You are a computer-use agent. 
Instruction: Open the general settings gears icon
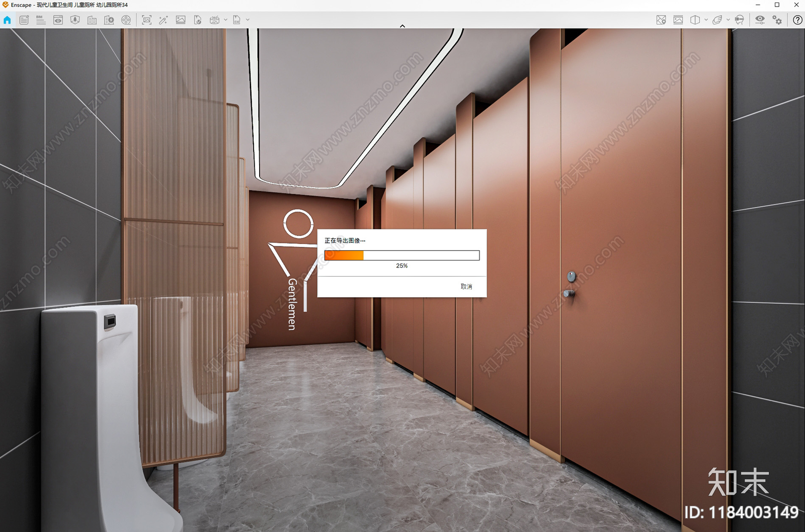click(777, 20)
